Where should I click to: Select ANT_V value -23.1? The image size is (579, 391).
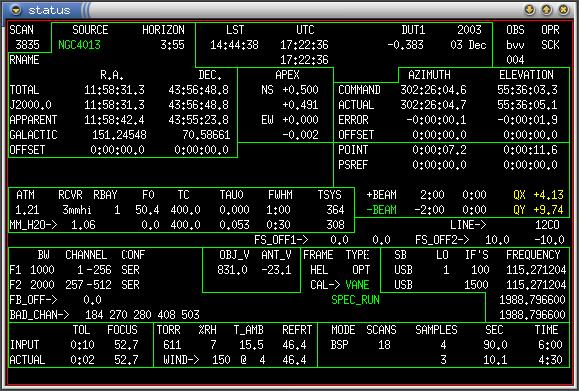276,270
